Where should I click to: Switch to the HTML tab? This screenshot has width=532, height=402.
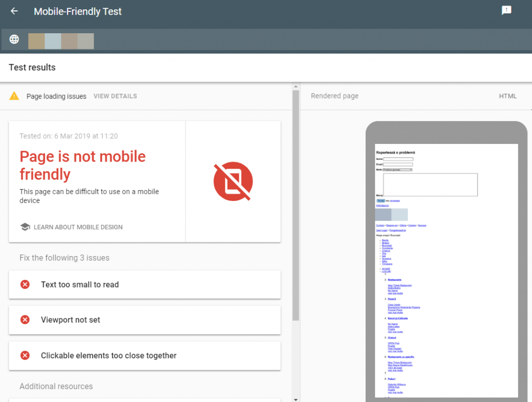point(508,96)
